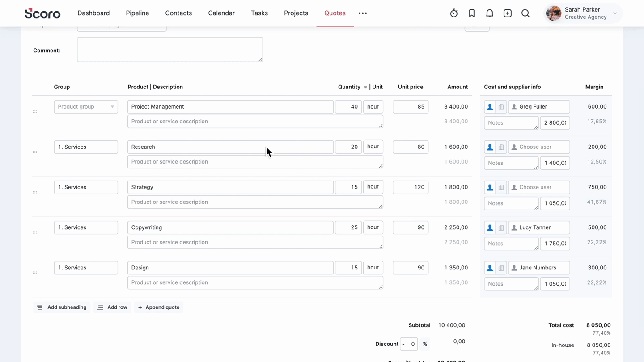Open the Quantity column dropdown arrow
Screen dimensions: 644x362
coord(365,88)
